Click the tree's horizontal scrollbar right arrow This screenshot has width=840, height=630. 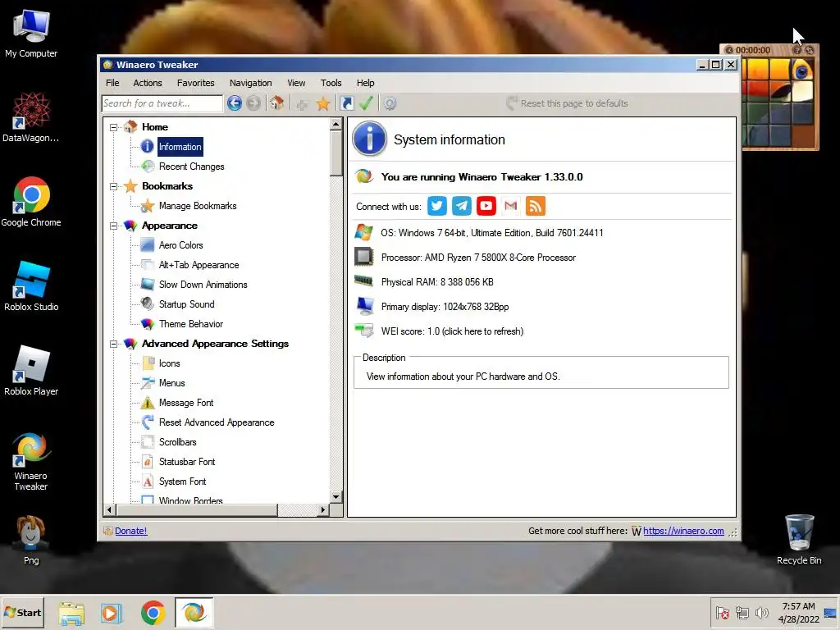pos(322,509)
